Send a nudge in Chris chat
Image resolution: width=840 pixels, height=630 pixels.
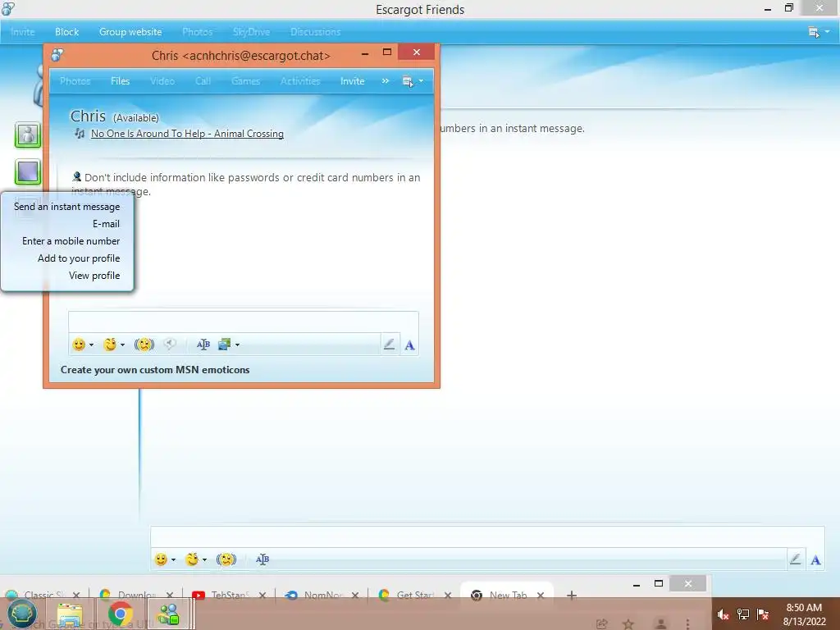144,345
